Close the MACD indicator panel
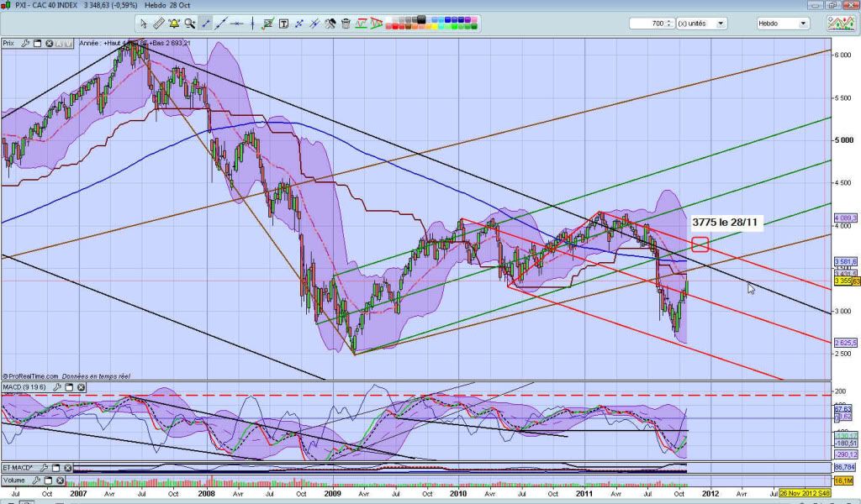The height and width of the screenshot is (504, 861). (81, 387)
